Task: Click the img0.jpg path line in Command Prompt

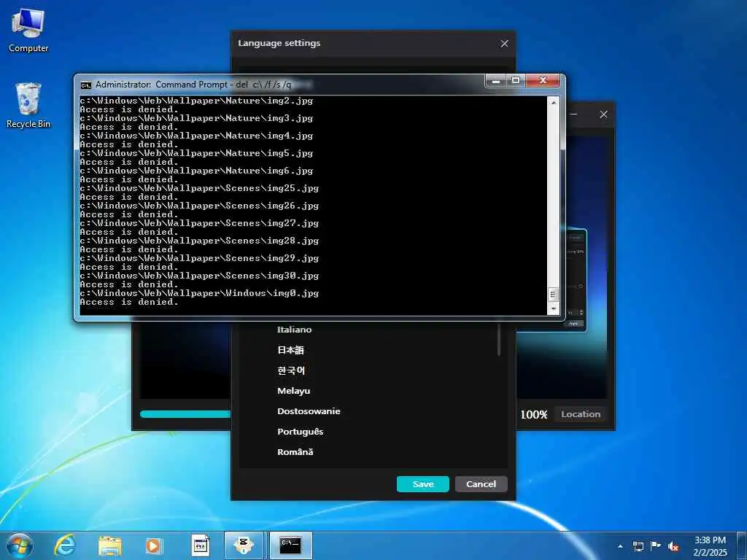Action: (x=199, y=293)
